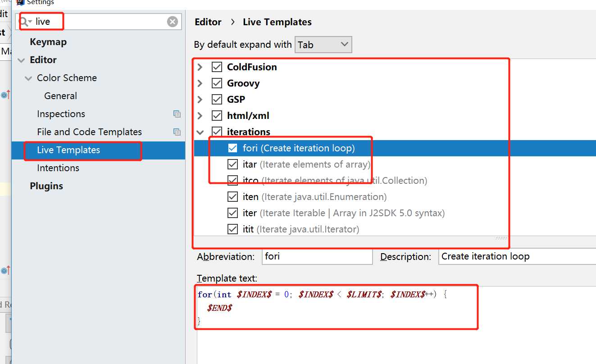The image size is (596, 364).
Task: Click the Editor breadcrumb link
Action: [208, 22]
